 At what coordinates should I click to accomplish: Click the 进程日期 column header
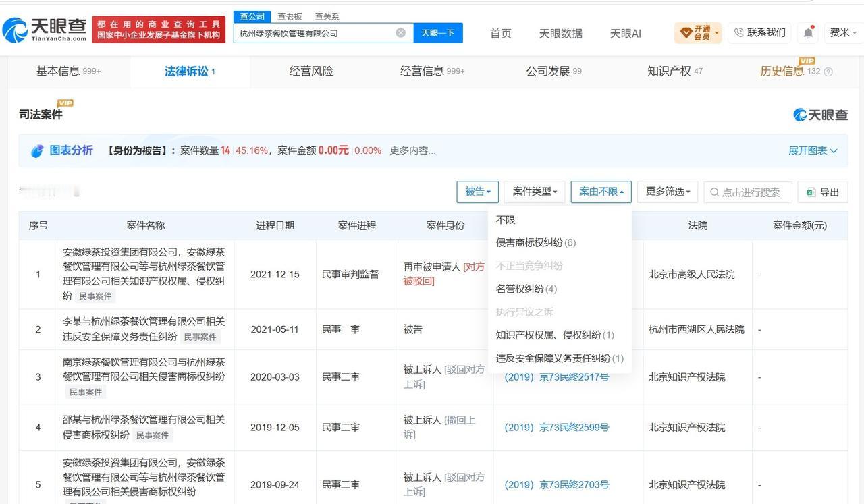275,225
